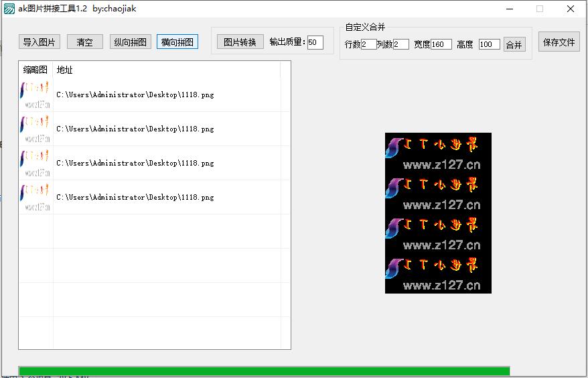
Task: Click the fourth row's 1118.png path text
Action: coord(135,197)
